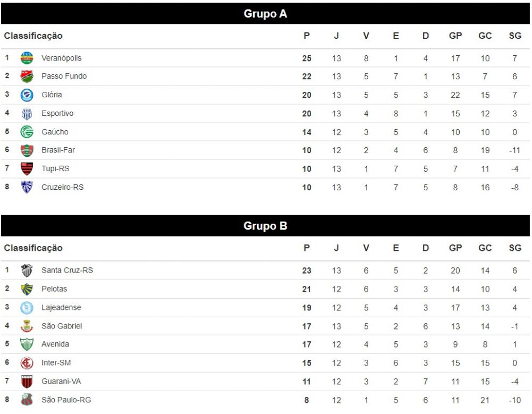Click the Inter-SM club badge

[x=27, y=363]
